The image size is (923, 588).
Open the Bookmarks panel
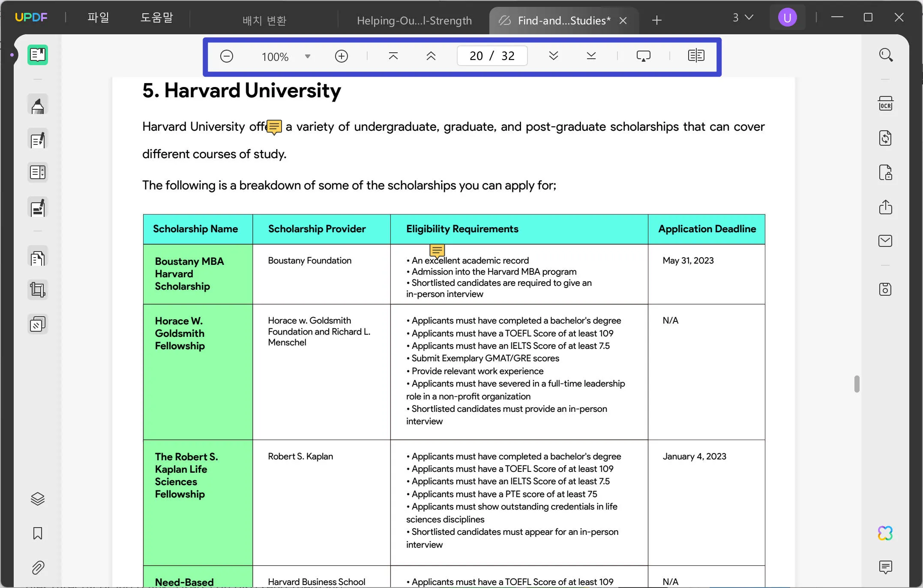point(38,533)
